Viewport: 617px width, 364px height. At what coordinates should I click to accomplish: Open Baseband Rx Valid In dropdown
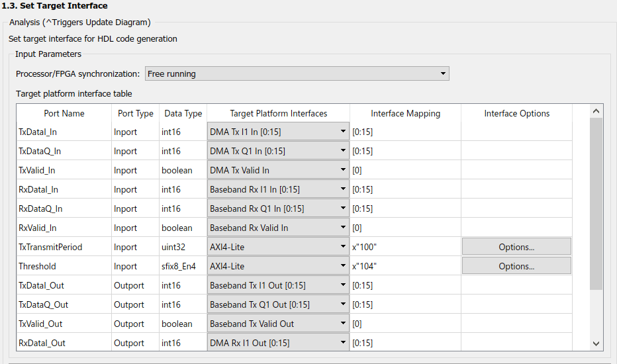point(278,228)
